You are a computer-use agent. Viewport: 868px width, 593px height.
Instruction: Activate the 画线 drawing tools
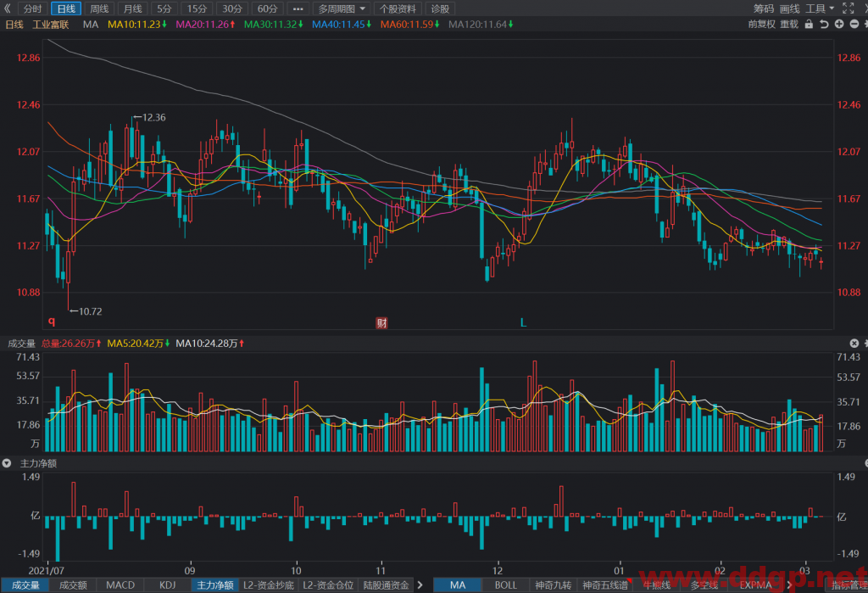(789, 8)
